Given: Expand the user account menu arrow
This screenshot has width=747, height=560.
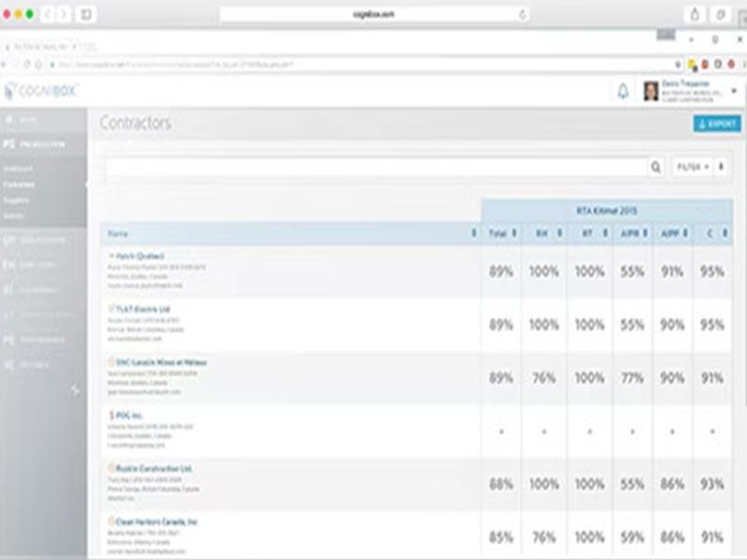Looking at the screenshot, I should pyautogui.click(x=734, y=91).
